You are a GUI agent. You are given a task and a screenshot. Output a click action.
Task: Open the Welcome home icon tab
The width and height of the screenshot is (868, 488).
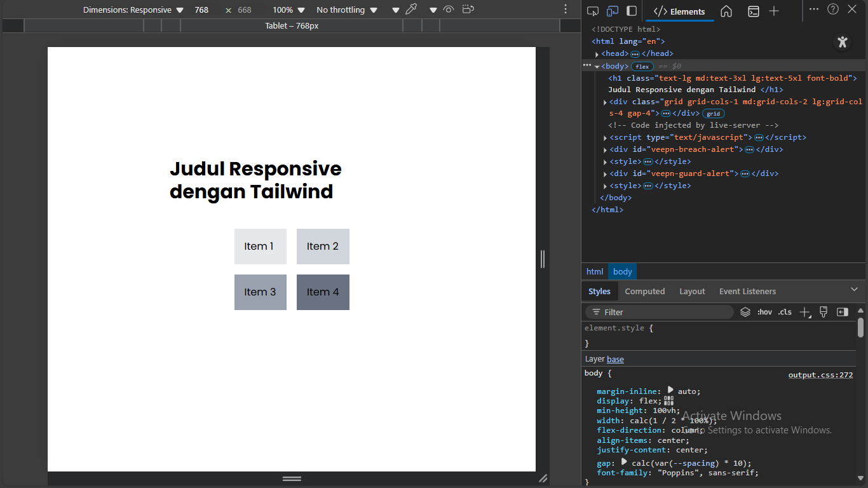pyautogui.click(x=726, y=11)
